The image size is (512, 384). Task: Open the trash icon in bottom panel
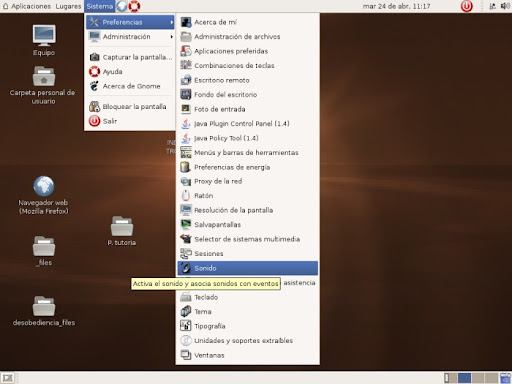pyautogui.click(x=506, y=378)
